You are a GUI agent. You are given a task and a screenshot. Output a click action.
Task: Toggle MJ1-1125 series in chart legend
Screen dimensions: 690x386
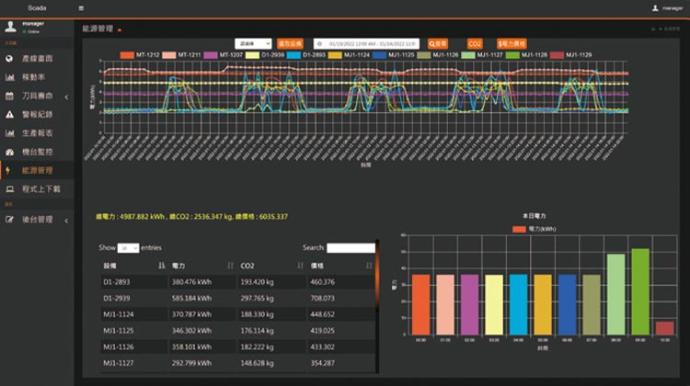(393, 55)
